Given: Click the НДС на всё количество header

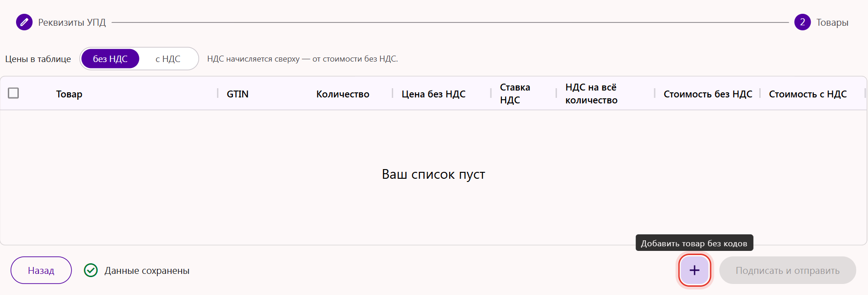Looking at the screenshot, I should (591, 93).
